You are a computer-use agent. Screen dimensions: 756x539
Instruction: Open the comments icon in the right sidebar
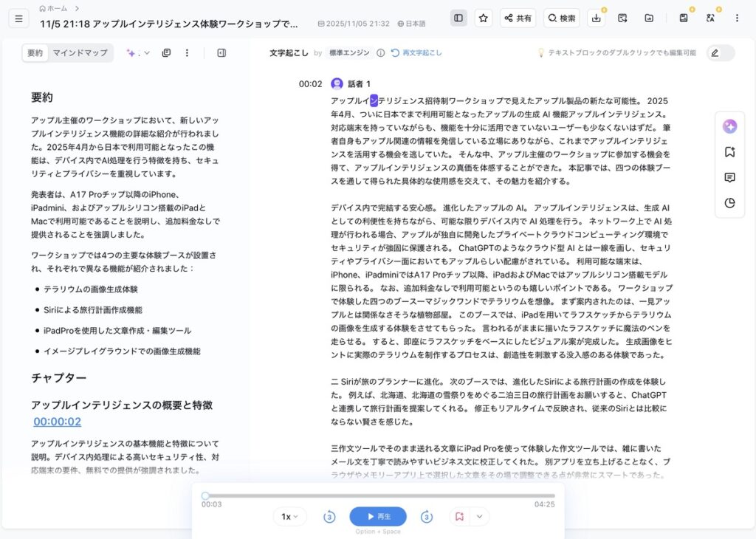(729, 177)
